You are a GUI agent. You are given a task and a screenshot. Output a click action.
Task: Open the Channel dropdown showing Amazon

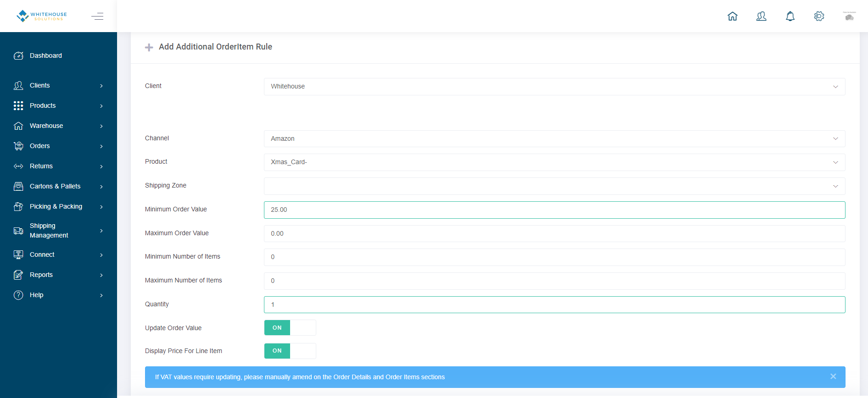pyautogui.click(x=554, y=139)
